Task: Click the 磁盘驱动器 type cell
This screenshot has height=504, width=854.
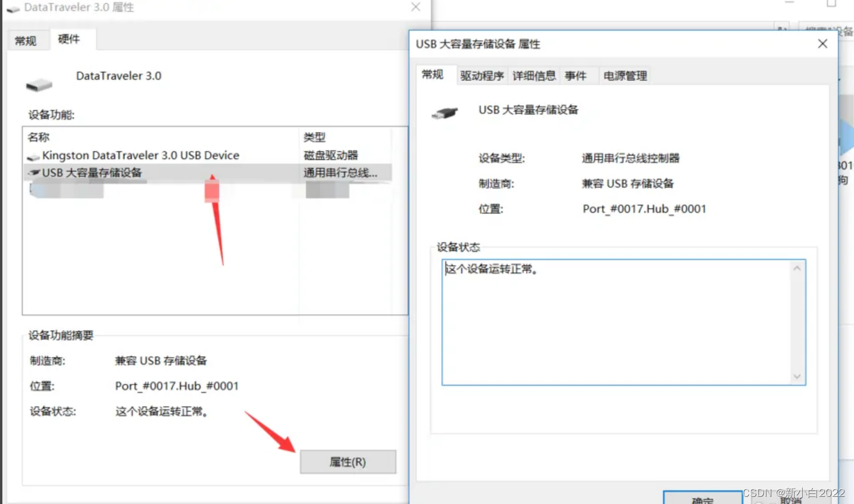Action: tap(331, 155)
